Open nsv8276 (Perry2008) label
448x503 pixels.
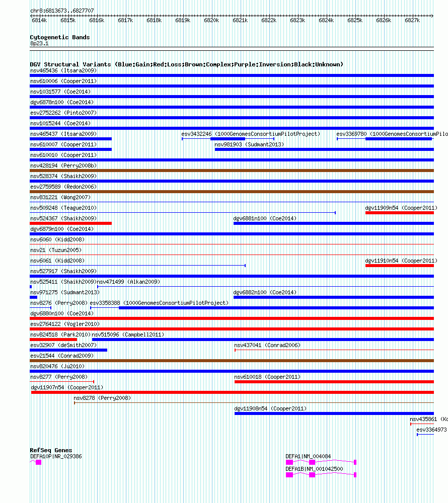pos(59,303)
